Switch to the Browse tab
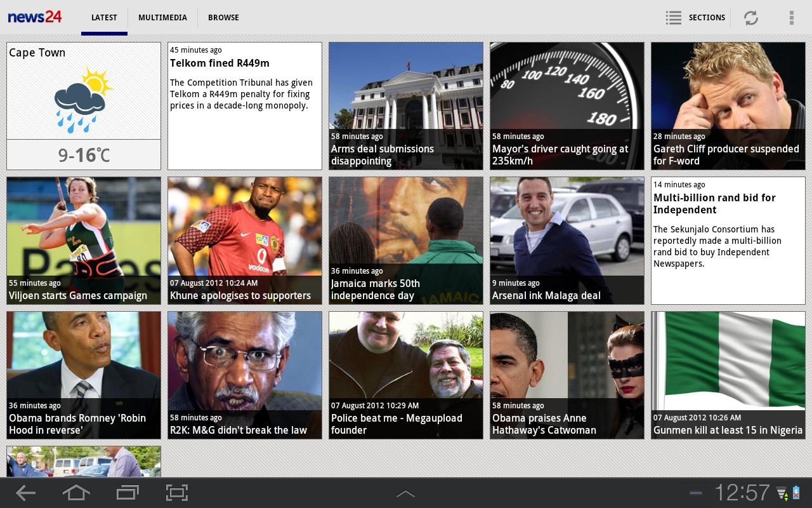Screen dimensions: 812x508 pyautogui.click(x=223, y=18)
